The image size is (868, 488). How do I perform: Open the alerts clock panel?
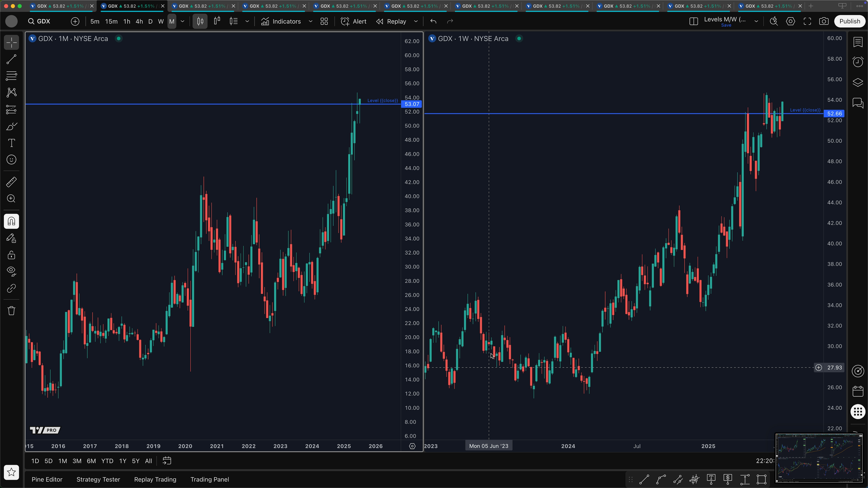[858, 62]
